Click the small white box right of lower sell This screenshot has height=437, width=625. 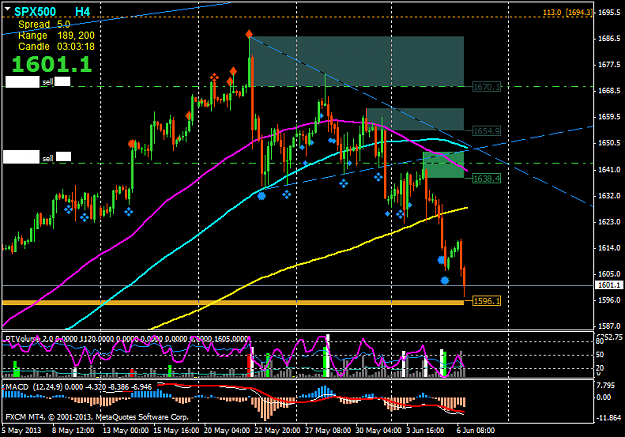pyautogui.click(x=63, y=156)
